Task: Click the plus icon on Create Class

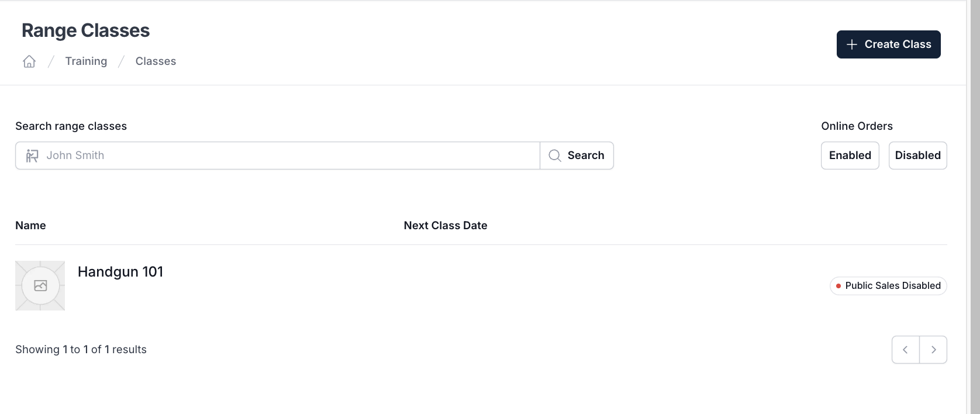Action: tap(852, 44)
